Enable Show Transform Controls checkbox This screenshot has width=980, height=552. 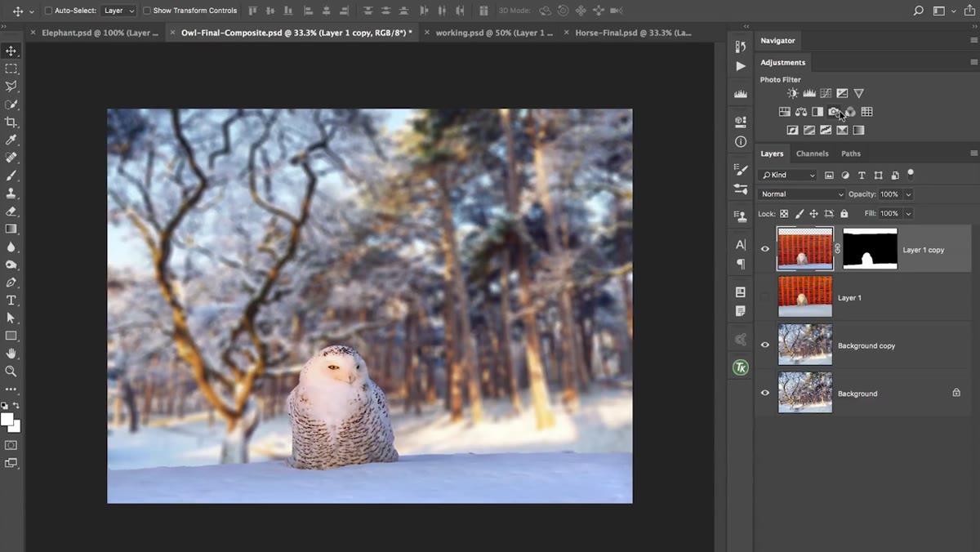[x=147, y=11]
